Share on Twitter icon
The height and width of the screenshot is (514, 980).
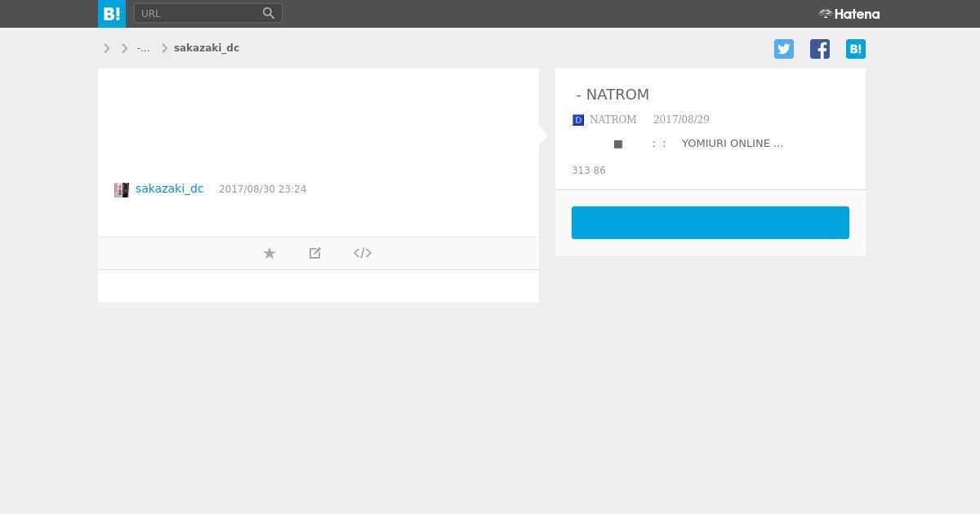pyautogui.click(x=784, y=49)
